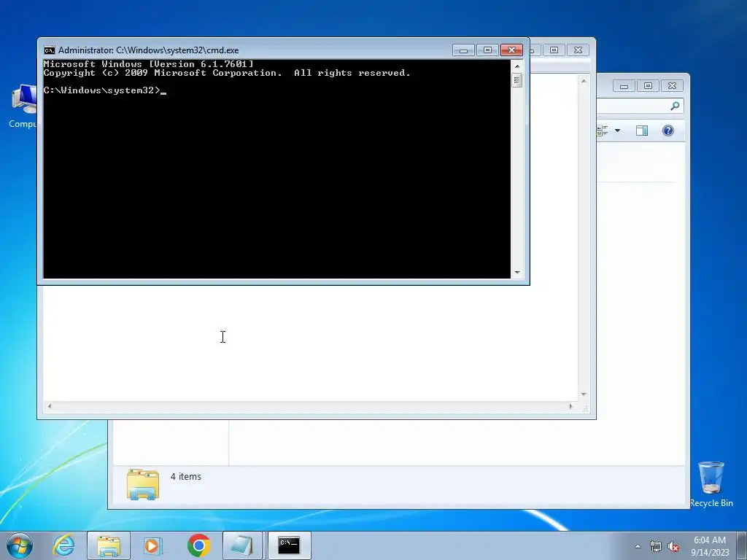Click the cmd.exe title bar icon
This screenshot has height=560, width=747.
coord(49,50)
